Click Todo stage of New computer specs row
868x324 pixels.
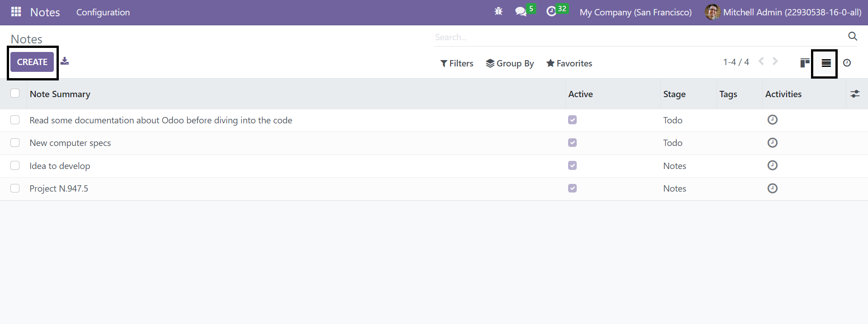click(x=673, y=143)
